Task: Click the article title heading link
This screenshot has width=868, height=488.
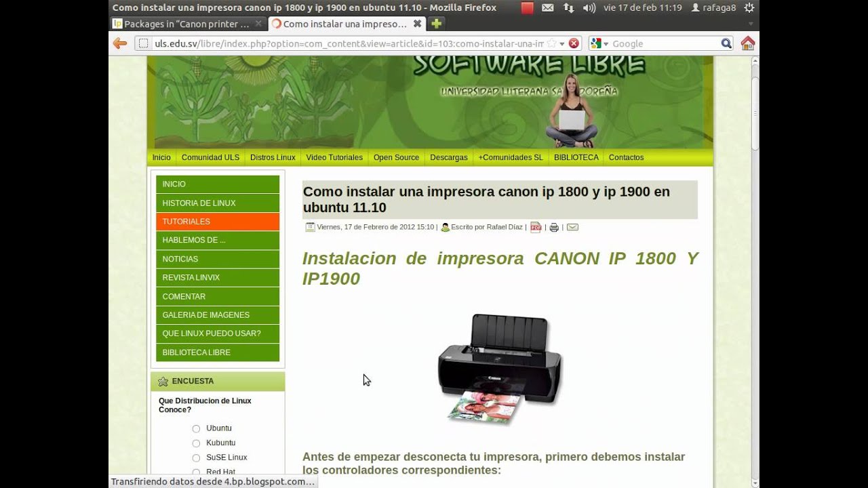Action: [x=486, y=199]
